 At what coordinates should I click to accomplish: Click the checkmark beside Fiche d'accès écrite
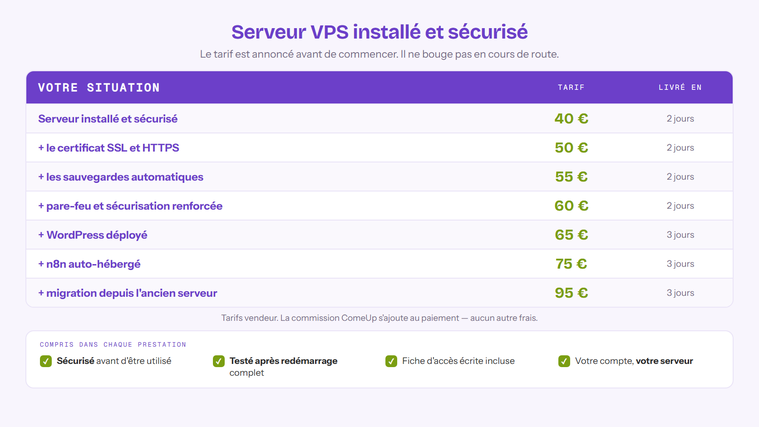pos(391,361)
